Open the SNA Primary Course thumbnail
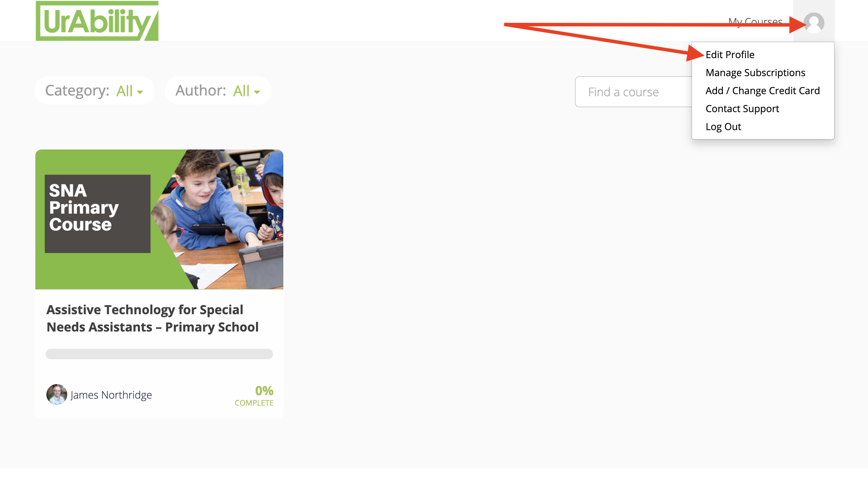868x481 pixels. tap(159, 219)
